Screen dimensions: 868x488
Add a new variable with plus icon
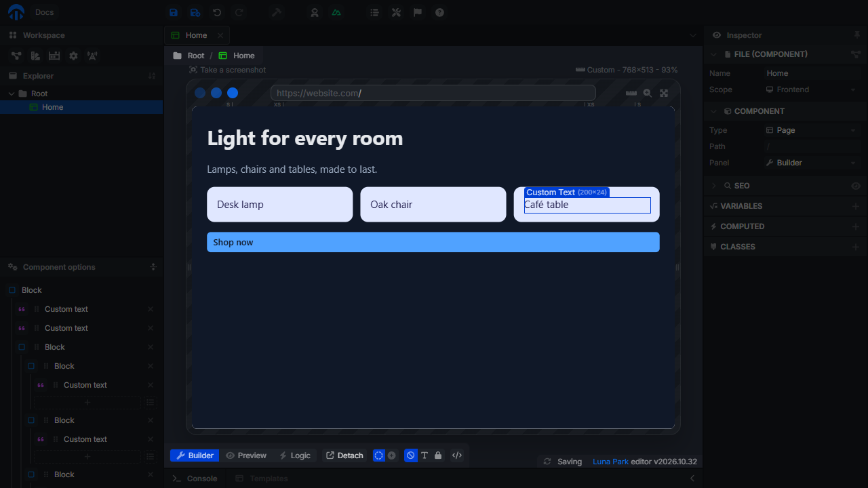coord(856,206)
